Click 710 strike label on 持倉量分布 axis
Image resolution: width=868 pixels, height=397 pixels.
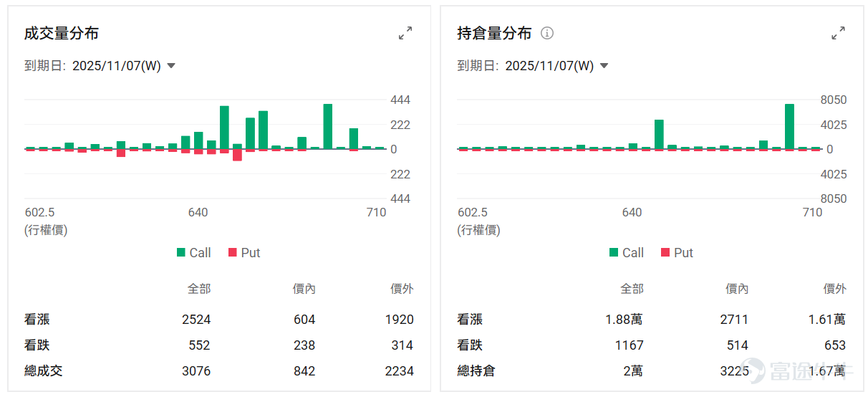click(x=812, y=213)
